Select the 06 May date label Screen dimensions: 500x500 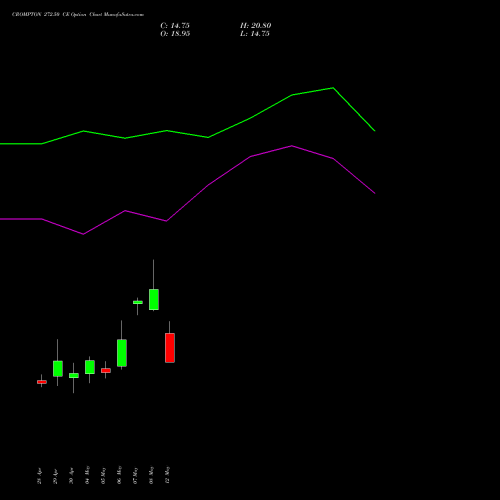tap(119, 475)
